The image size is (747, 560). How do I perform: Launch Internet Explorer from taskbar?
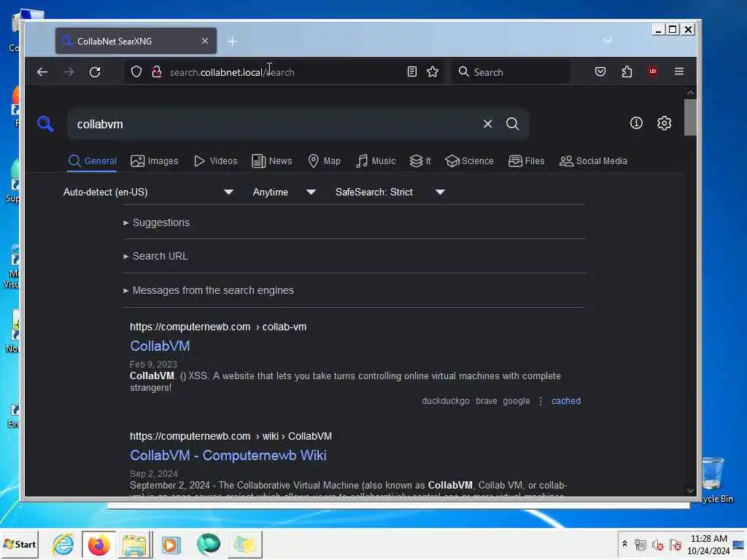click(63, 544)
